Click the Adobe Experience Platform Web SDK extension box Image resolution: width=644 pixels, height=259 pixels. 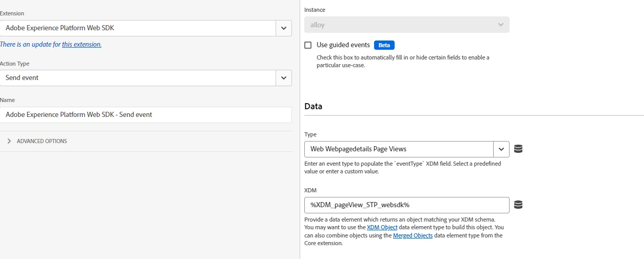click(x=138, y=28)
